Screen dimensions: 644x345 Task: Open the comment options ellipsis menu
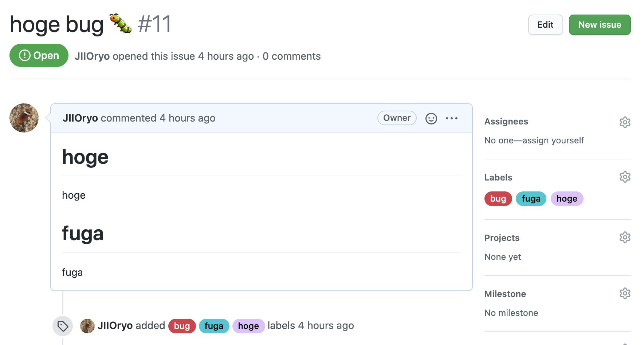[452, 118]
